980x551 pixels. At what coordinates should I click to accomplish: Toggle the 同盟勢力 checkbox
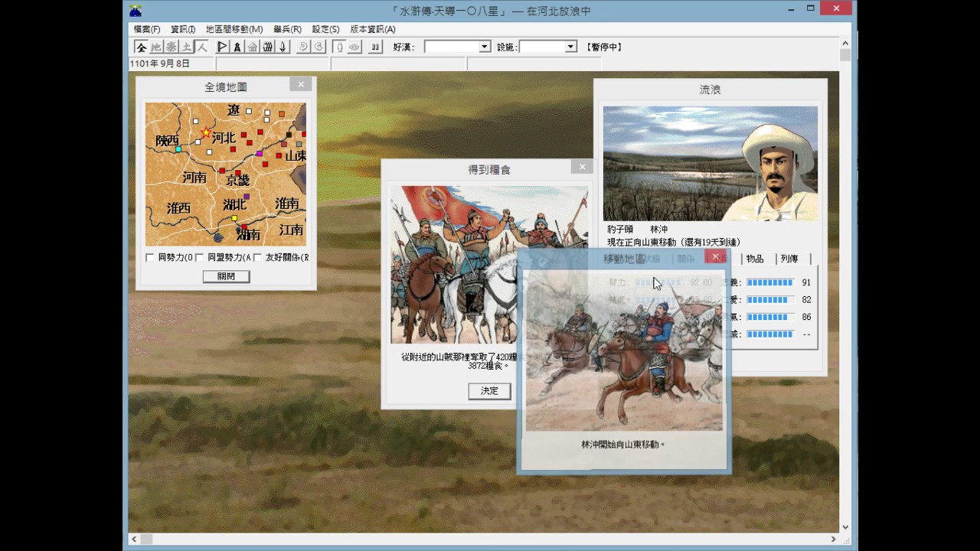(199, 258)
